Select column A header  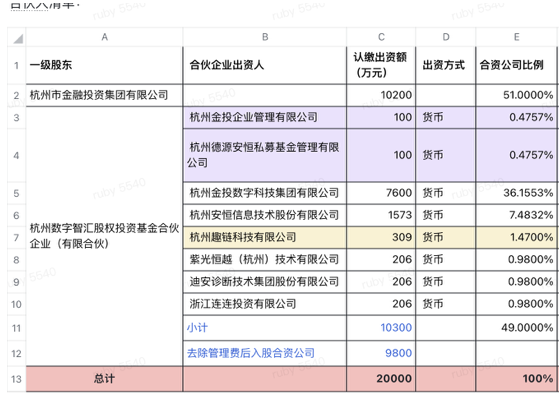click(104, 37)
